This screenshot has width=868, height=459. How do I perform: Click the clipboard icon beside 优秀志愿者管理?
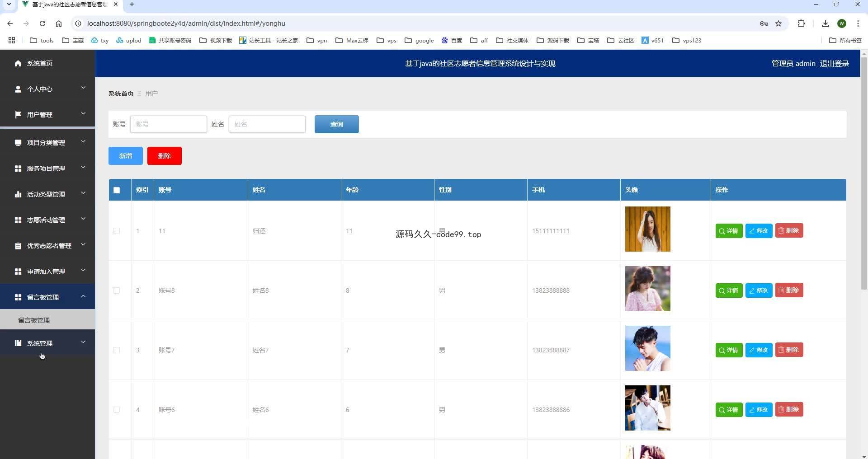18,246
